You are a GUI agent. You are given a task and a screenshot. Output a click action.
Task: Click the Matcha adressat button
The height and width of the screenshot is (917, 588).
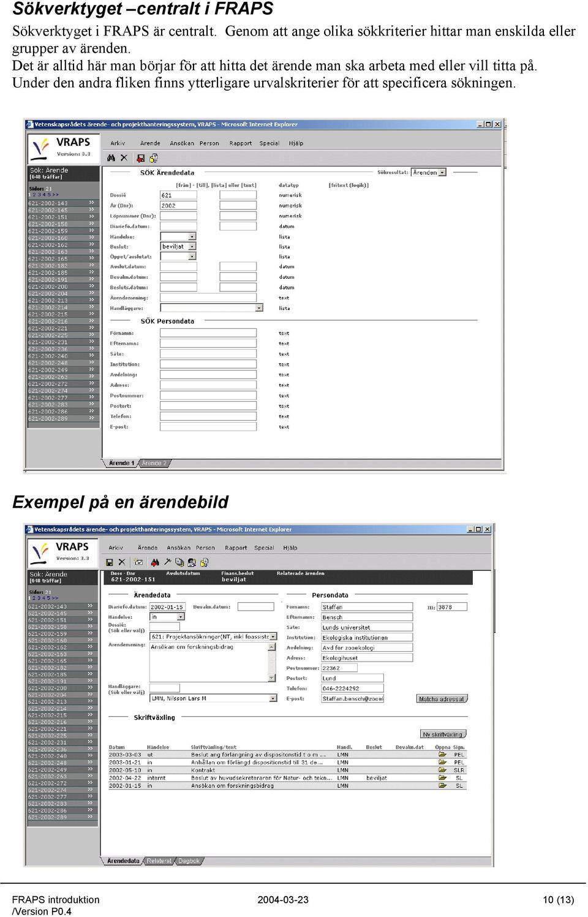point(442,699)
